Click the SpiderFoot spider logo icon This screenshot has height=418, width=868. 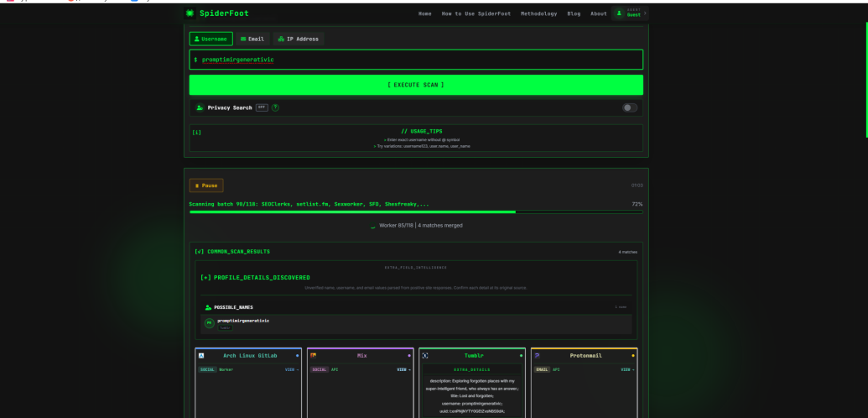coord(190,13)
